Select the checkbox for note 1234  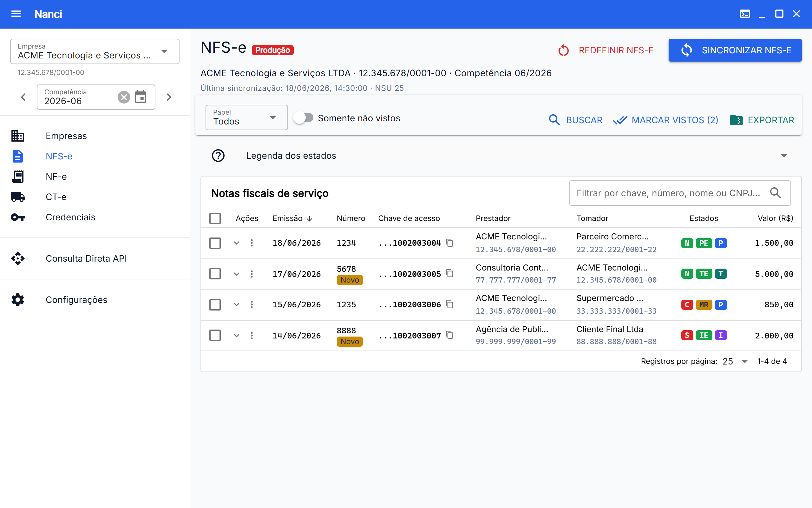click(x=215, y=243)
